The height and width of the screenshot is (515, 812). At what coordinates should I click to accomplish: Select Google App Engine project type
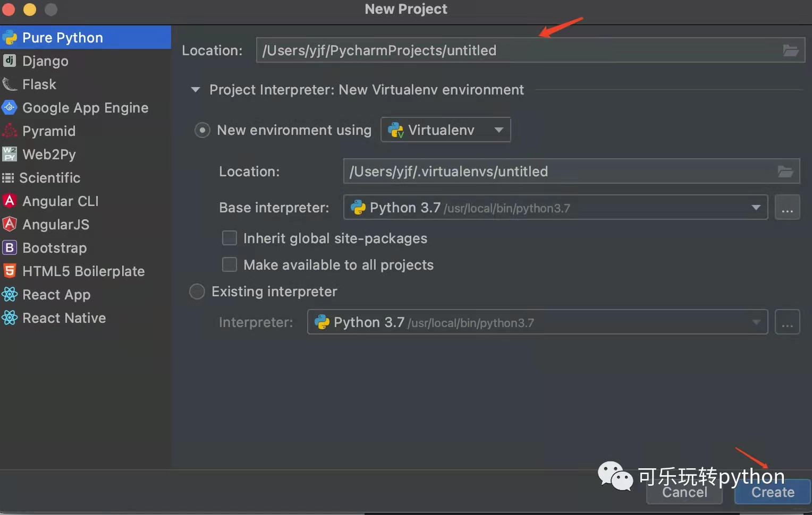coord(85,108)
